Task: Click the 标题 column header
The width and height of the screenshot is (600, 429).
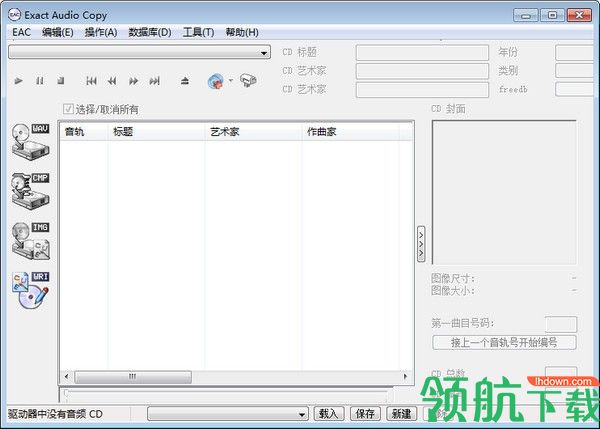Action: [x=157, y=132]
